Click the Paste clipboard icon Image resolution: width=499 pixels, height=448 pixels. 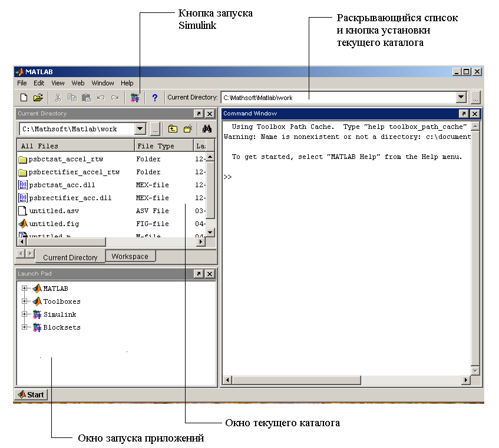87,98
